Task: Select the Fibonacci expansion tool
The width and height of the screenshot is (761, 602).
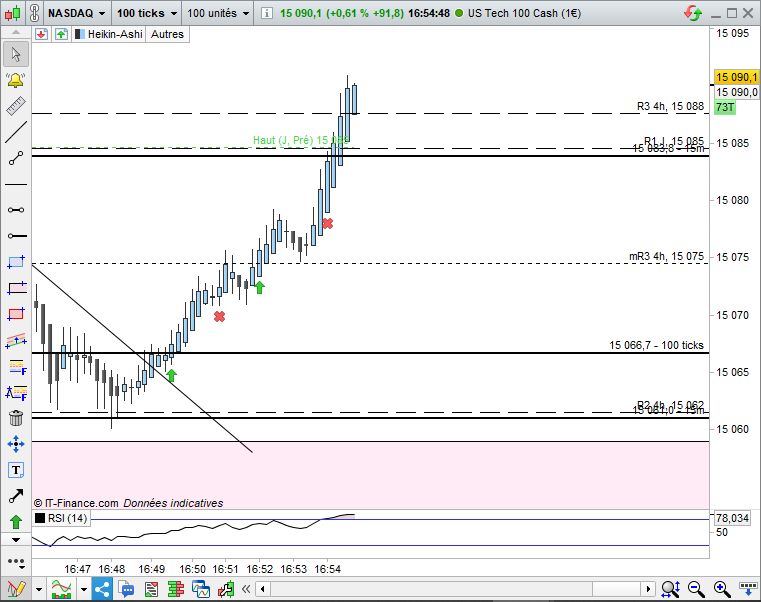Action: (16, 392)
